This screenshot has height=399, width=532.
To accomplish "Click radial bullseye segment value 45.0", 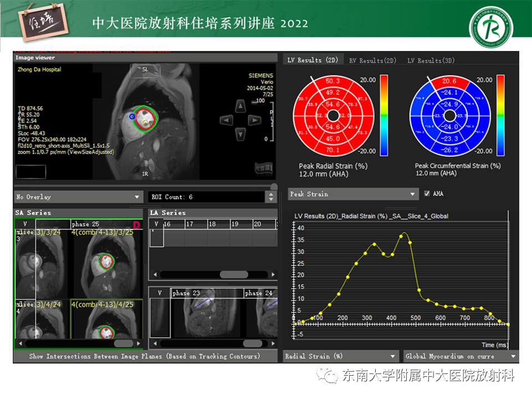I will point(332,139).
